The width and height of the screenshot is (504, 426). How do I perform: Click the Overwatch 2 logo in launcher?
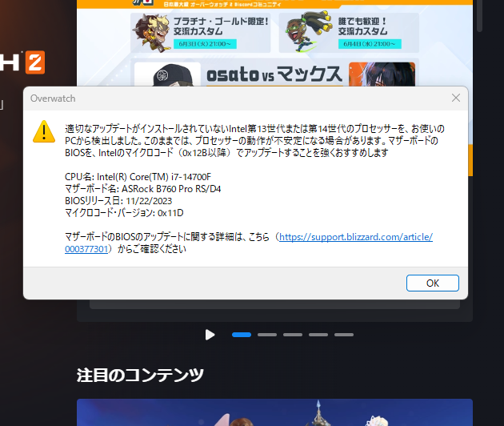click(x=22, y=62)
